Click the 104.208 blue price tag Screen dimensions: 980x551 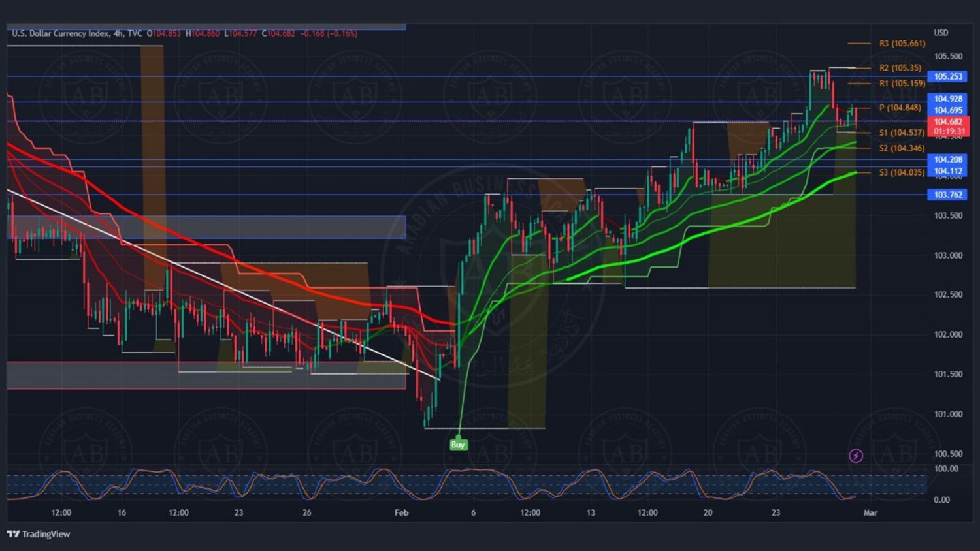(947, 159)
